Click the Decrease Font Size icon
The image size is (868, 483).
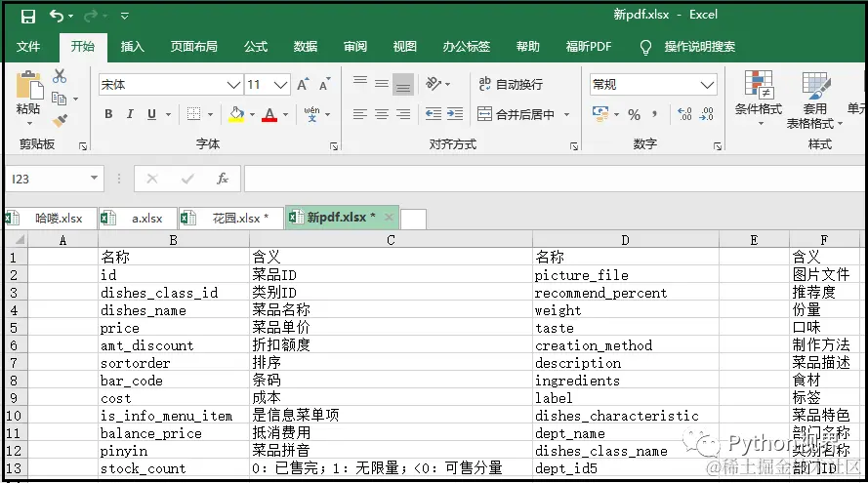click(x=325, y=84)
